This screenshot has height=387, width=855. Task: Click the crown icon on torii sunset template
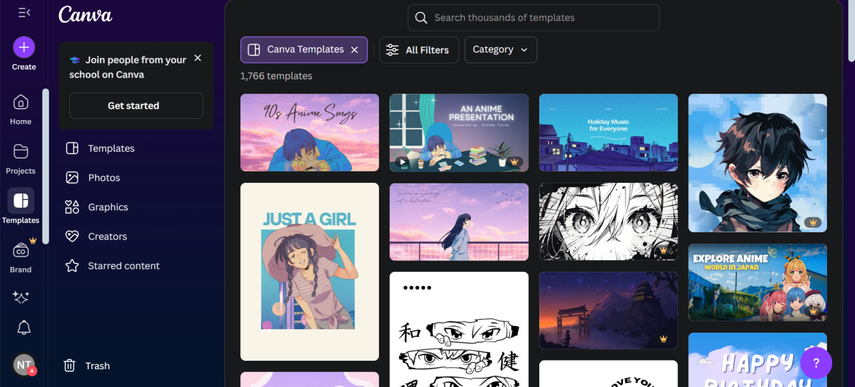pyautogui.click(x=663, y=339)
